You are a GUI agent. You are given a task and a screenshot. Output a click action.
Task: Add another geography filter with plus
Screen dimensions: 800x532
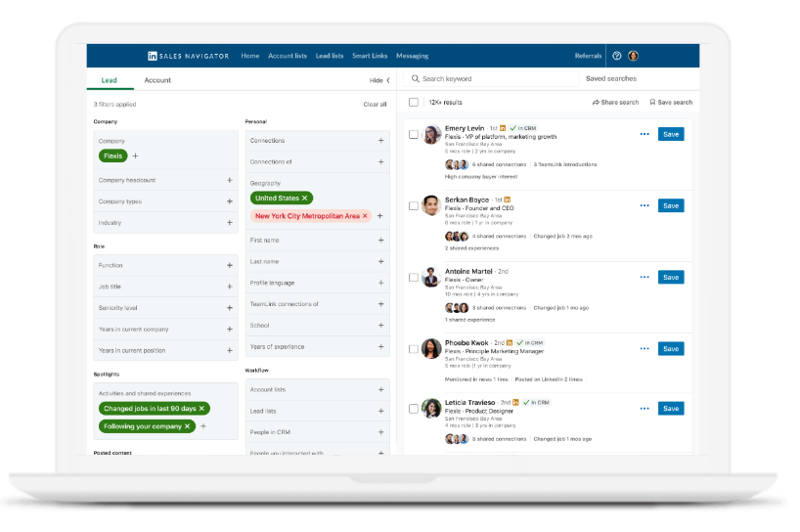[380, 216]
